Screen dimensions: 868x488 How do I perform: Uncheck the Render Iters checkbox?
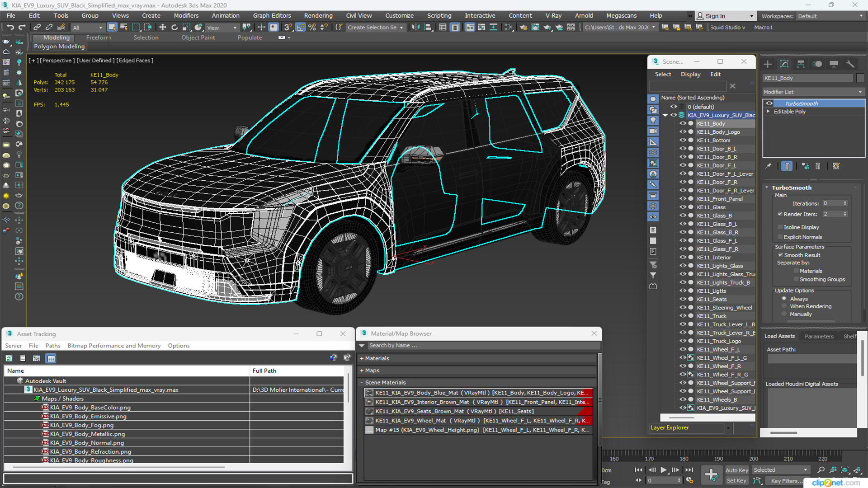[780, 214]
